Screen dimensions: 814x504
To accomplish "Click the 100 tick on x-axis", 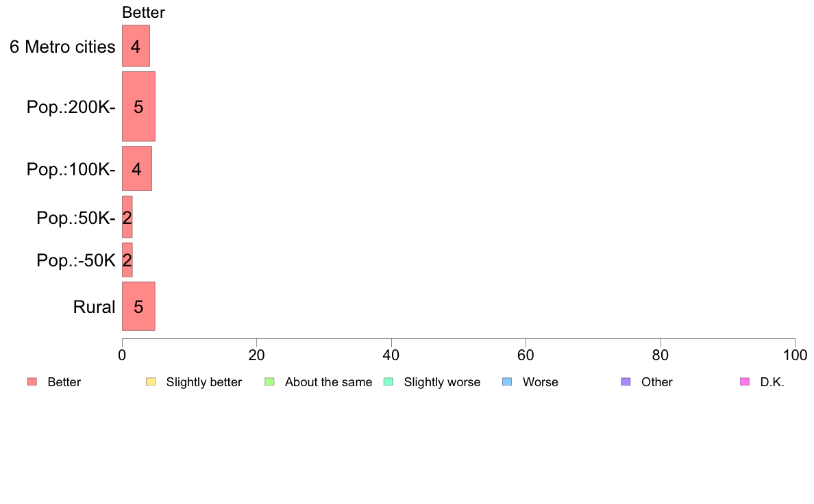I will (795, 355).
